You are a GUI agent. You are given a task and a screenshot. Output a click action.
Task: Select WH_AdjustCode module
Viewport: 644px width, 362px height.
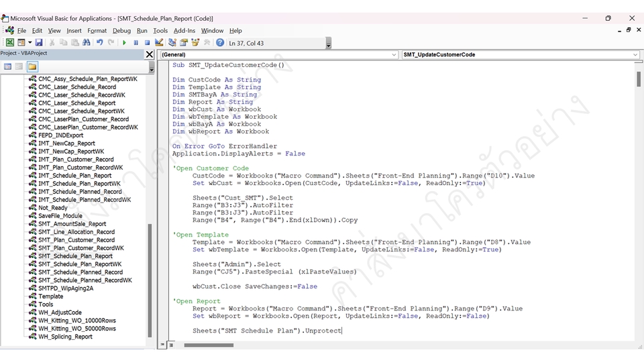[60, 312]
